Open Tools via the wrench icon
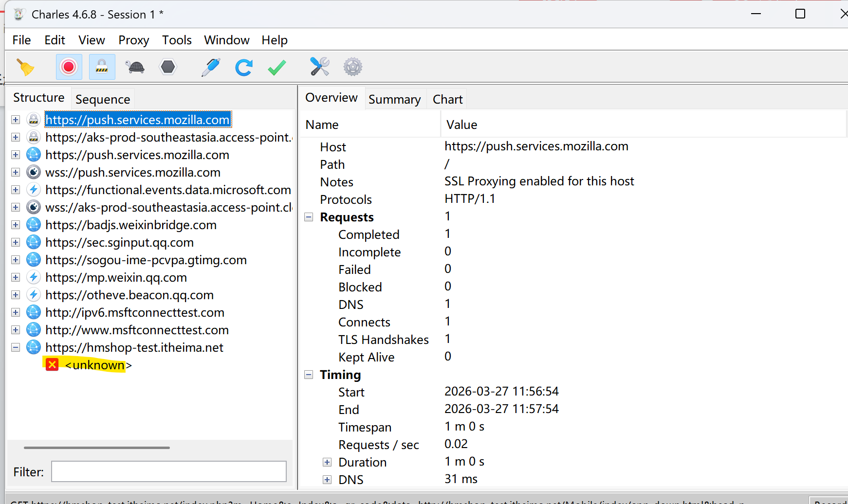The width and height of the screenshot is (848, 504). [319, 67]
